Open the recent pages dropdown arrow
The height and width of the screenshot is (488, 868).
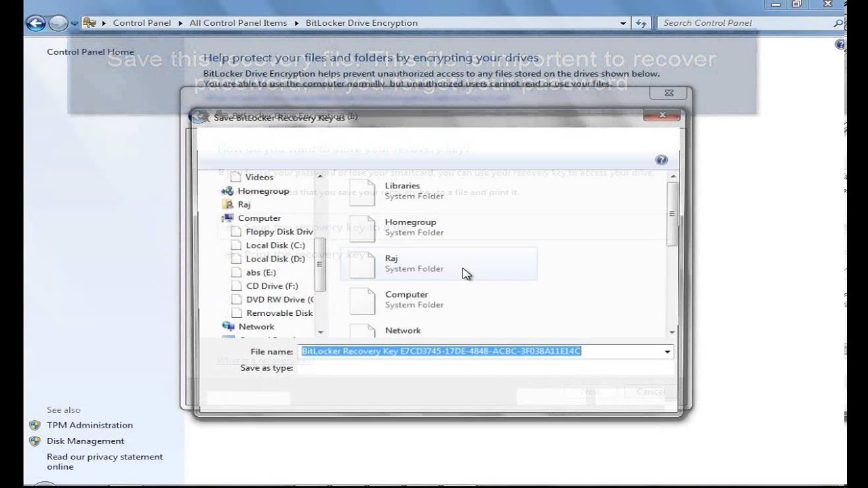click(x=74, y=24)
